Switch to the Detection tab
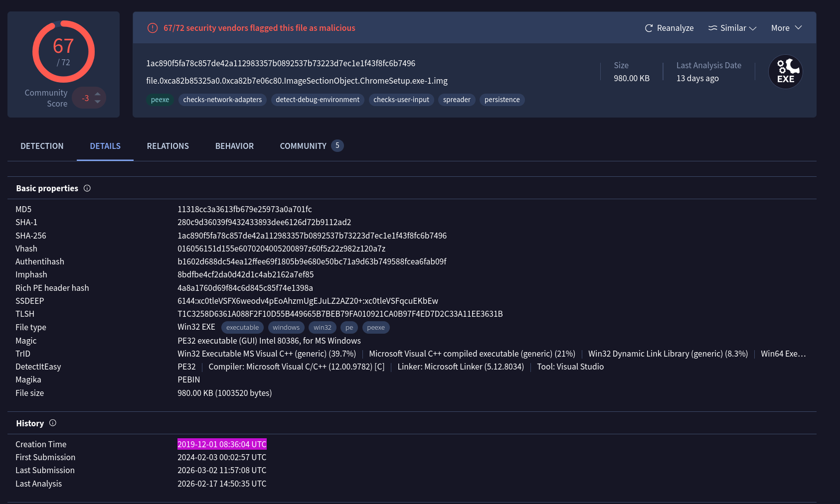 pos(42,146)
